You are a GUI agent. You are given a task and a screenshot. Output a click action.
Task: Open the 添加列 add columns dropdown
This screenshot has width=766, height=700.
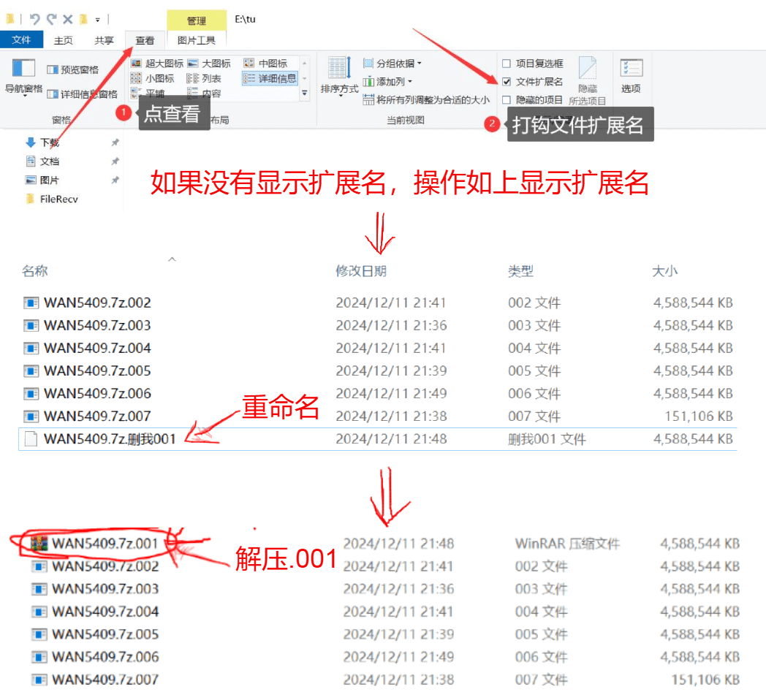click(388, 81)
